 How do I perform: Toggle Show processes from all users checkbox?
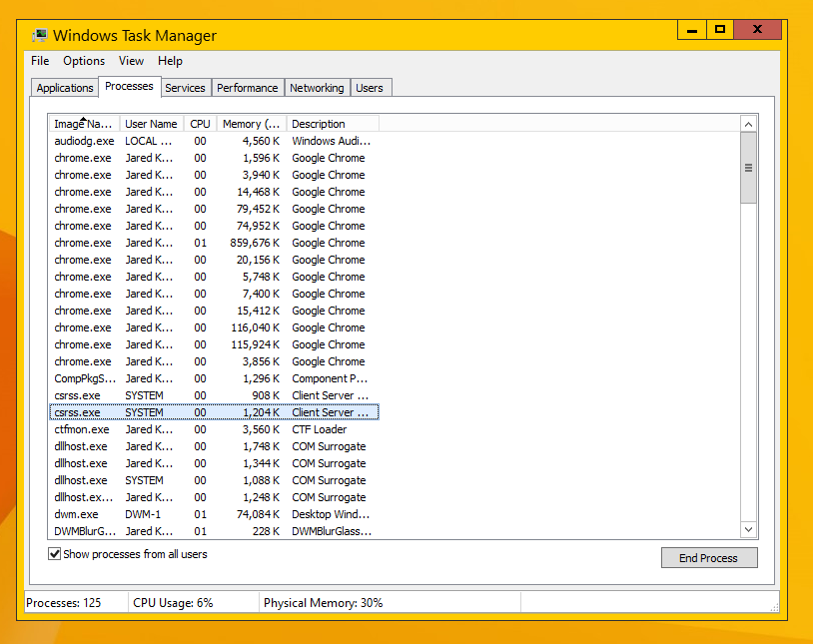55,554
